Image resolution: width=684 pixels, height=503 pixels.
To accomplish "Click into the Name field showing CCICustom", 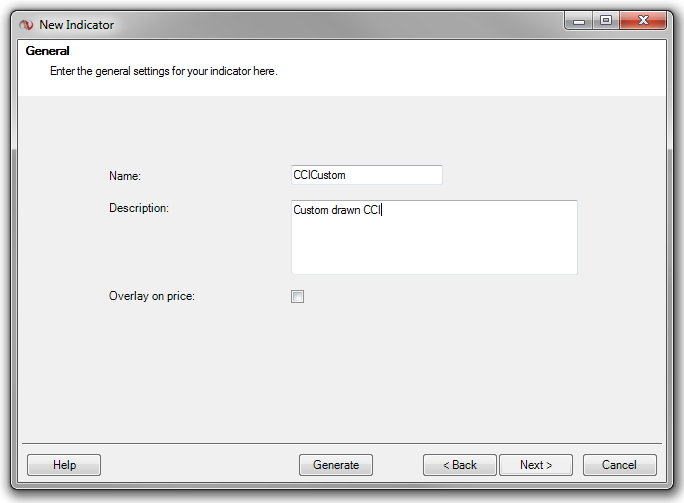I will click(x=367, y=175).
